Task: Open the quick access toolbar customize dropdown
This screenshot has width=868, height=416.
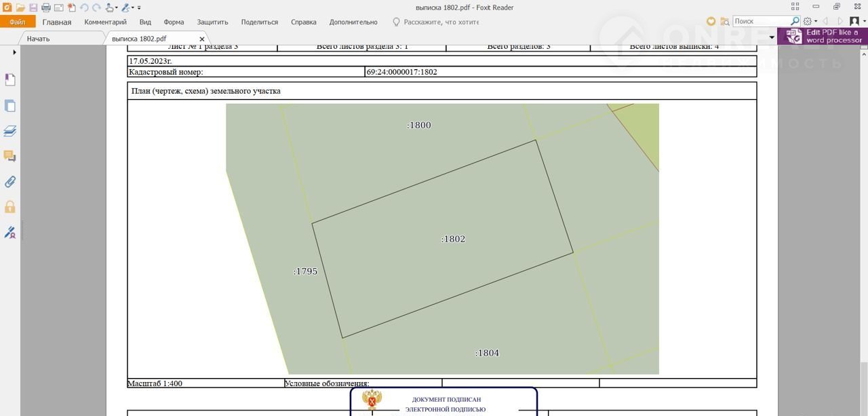Action: pos(139,8)
